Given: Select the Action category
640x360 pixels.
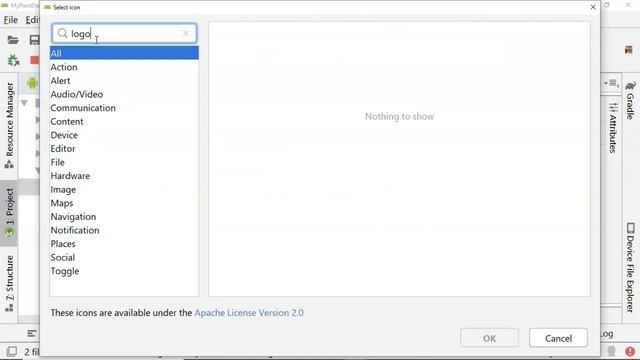Looking at the screenshot, I should [124, 67].
